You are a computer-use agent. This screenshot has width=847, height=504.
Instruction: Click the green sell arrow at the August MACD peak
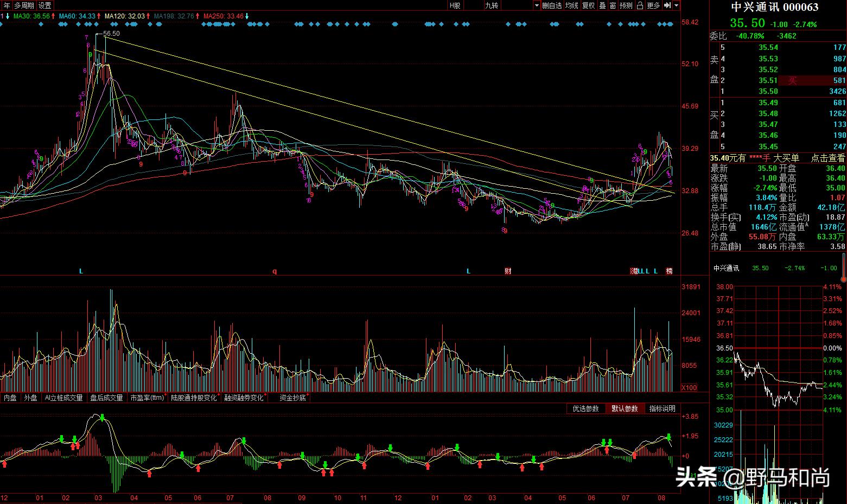pyautogui.click(x=668, y=437)
